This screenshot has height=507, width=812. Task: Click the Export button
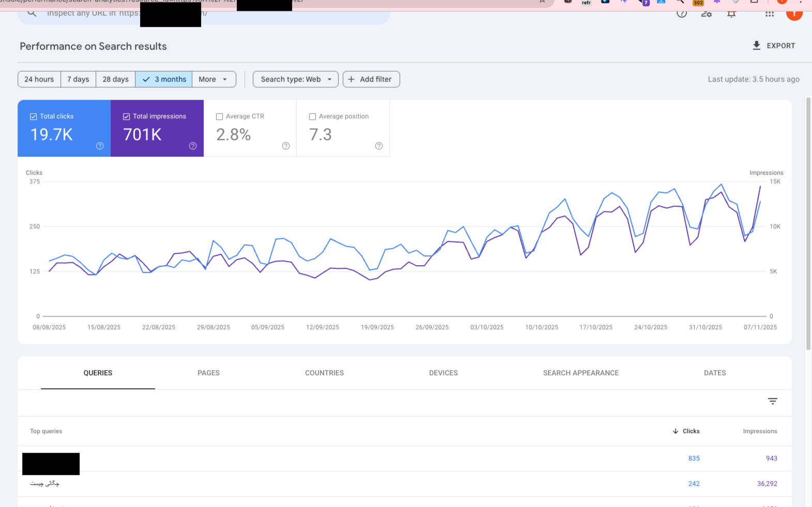click(x=774, y=45)
